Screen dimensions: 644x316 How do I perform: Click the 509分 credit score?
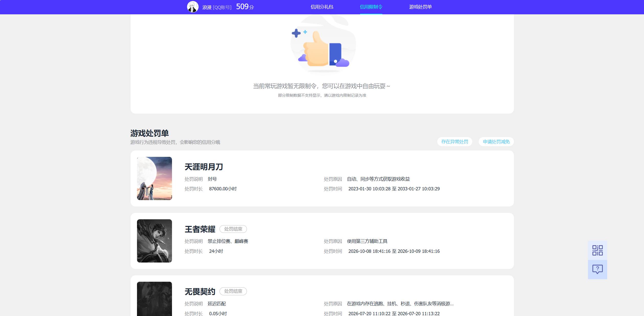coord(245,7)
